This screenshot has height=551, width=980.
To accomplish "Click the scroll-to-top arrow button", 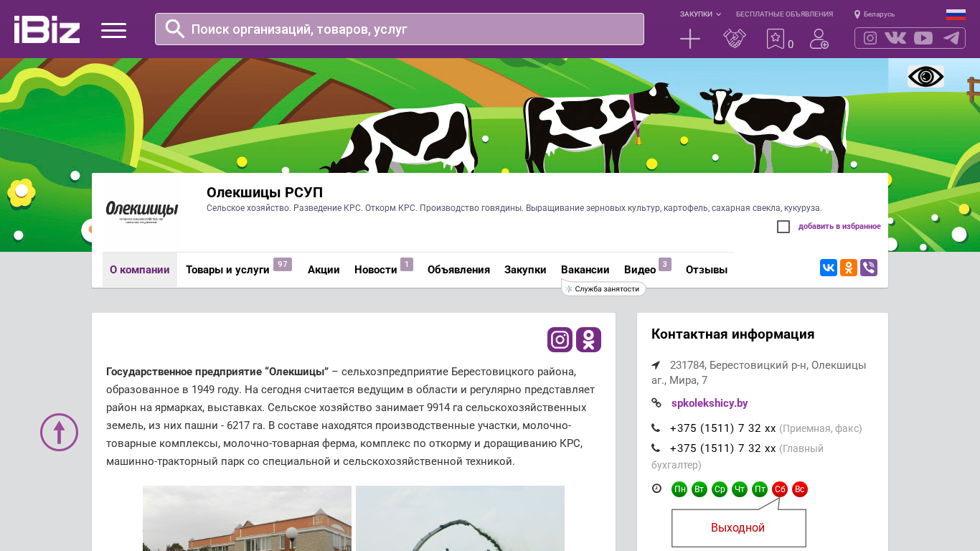I will pyautogui.click(x=59, y=432).
